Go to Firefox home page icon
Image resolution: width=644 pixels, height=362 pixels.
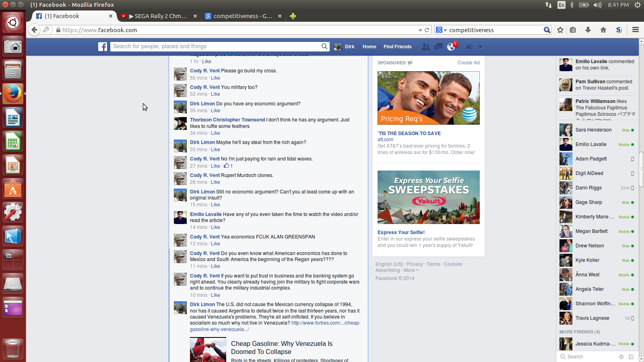603,30
